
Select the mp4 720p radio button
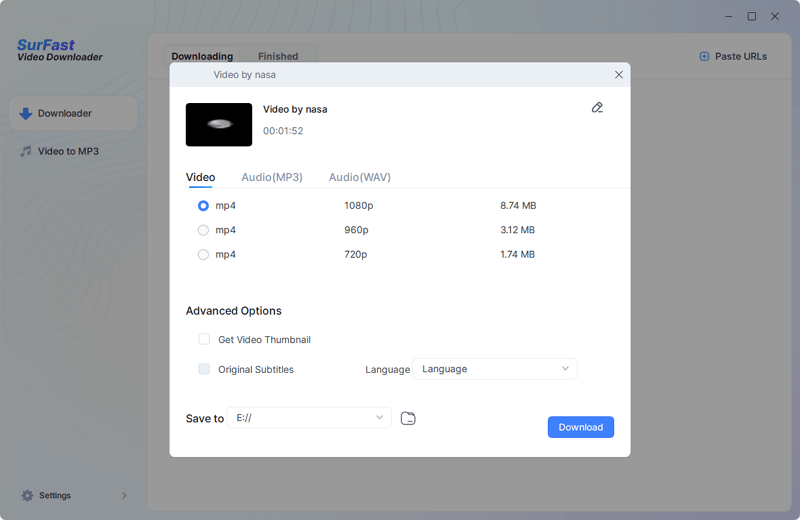pos(203,255)
